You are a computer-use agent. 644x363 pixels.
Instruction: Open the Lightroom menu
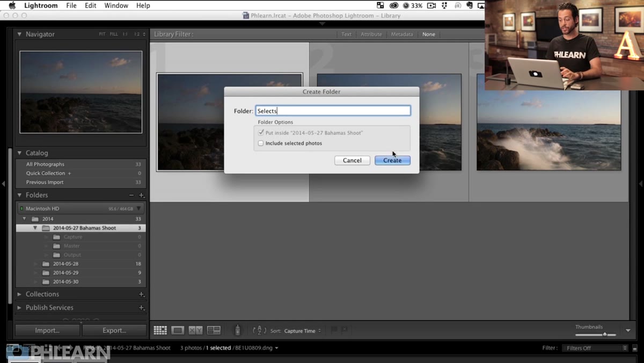point(41,5)
